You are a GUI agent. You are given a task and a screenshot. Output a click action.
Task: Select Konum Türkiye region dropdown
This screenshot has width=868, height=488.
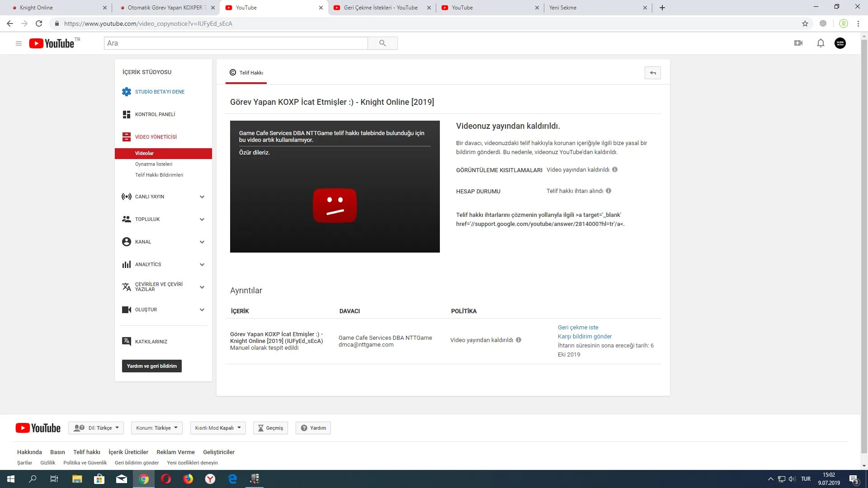click(x=157, y=428)
